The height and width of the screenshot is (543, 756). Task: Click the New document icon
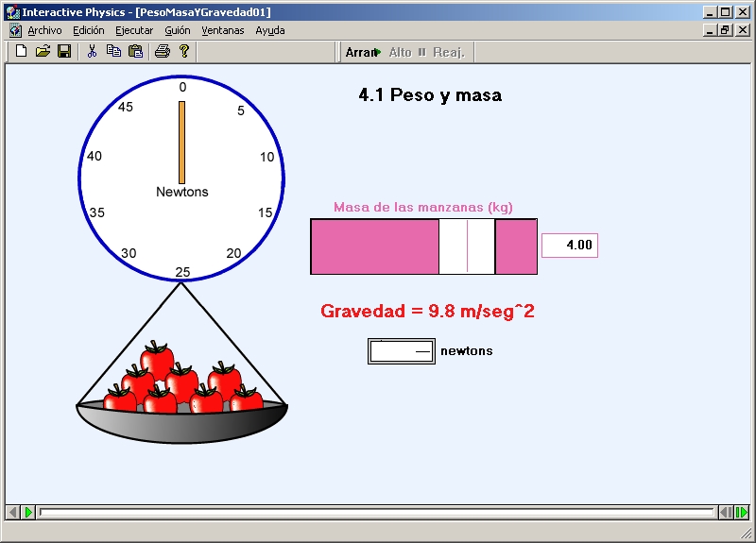click(x=21, y=51)
